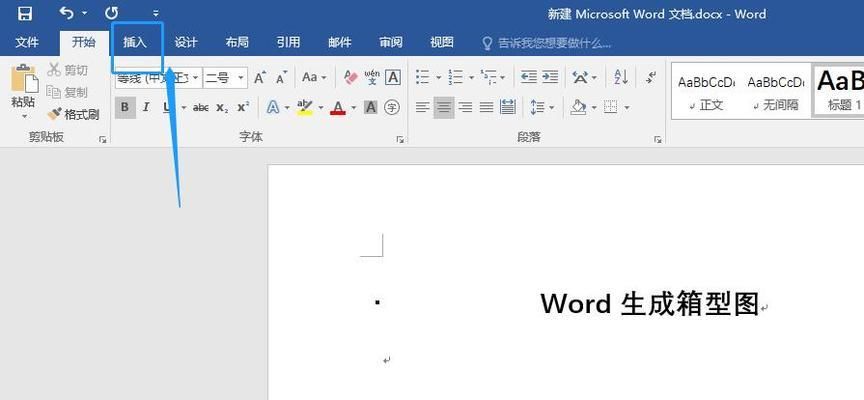The image size is (864, 400).
Task: Toggle Bold formatting
Action: click(125, 107)
